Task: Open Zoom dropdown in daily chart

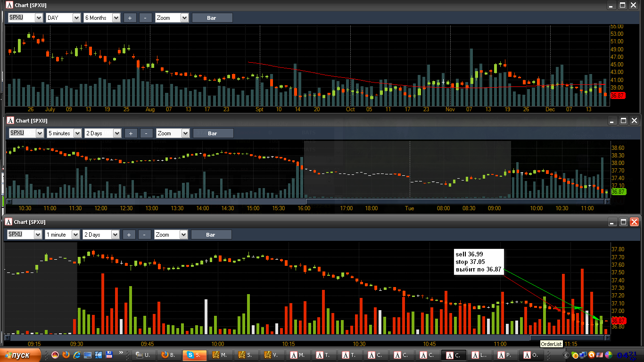Action: click(x=184, y=18)
